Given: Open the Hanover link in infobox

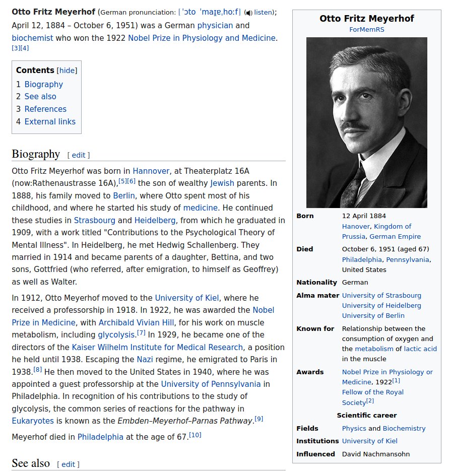Looking at the screenshot, I should click(356, 227).
